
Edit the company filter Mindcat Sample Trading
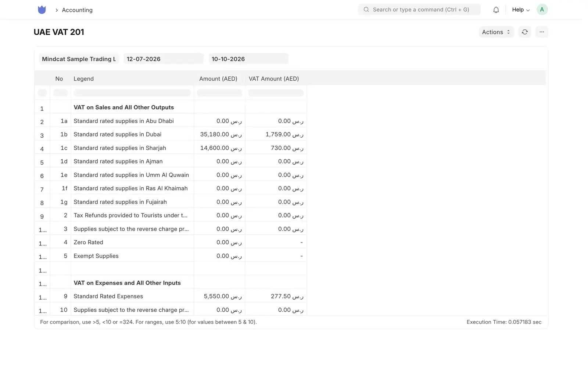pos(79,59)
